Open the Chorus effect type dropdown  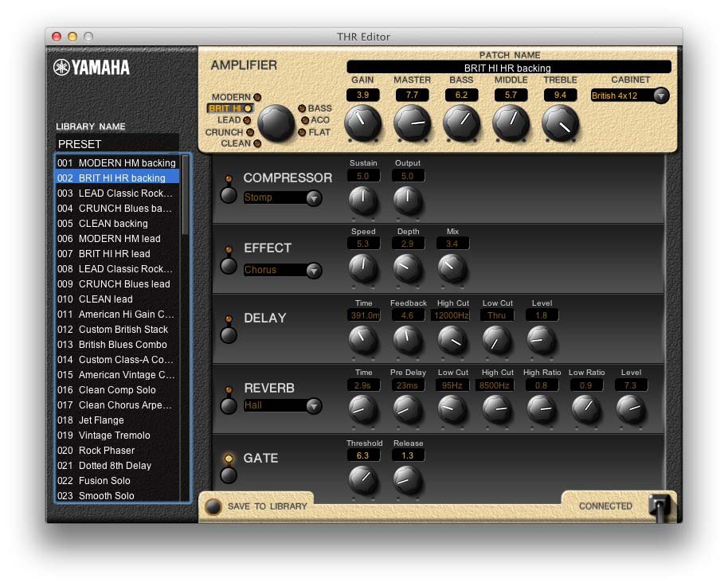click(282, 270)
